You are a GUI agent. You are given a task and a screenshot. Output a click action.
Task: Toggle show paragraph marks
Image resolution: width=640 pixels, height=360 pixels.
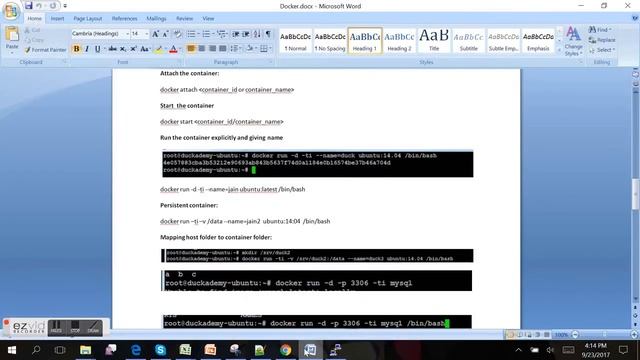(268, 34)
